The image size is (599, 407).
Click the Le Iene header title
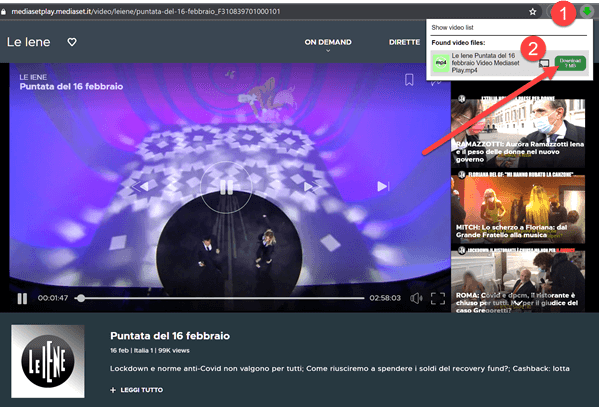tap(28, 42)
